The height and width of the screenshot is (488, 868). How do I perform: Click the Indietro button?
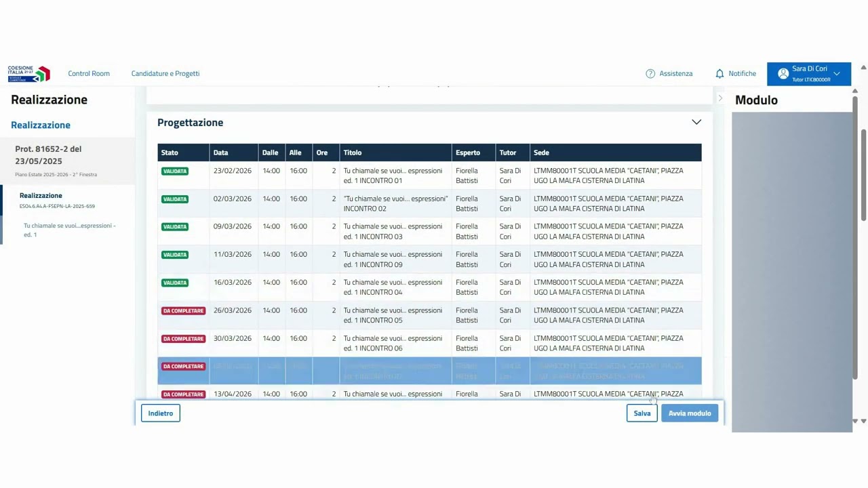coord(161,413)
